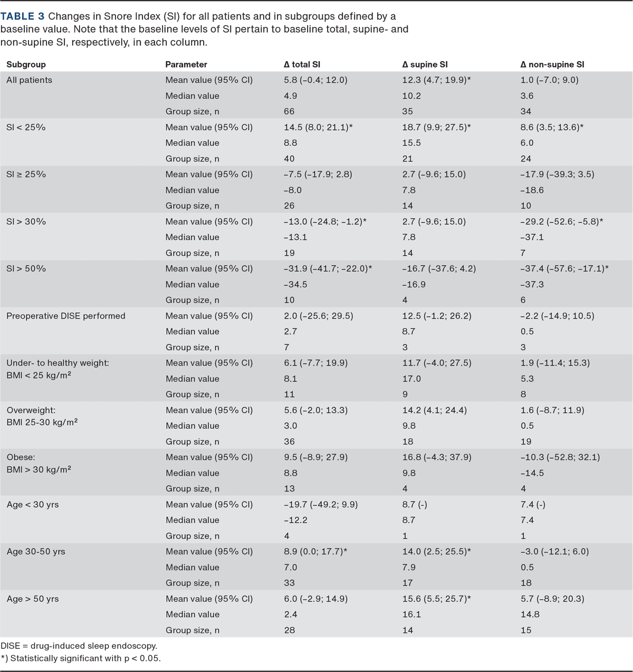Click the Age > 50 yrs row label
Viewport: 633px width, 672px height.
click(33, 599)
